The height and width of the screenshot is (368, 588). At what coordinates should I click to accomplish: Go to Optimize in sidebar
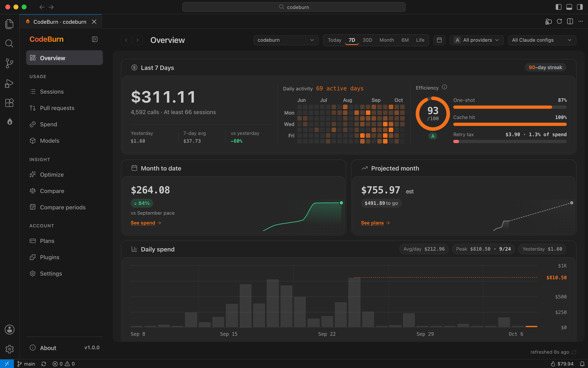click(64, 174)
